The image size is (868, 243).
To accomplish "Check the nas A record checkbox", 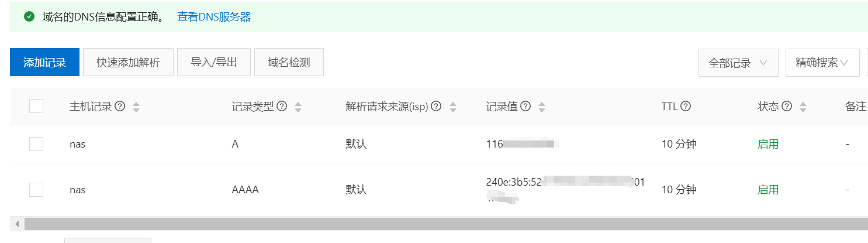I will click(36, 144).
